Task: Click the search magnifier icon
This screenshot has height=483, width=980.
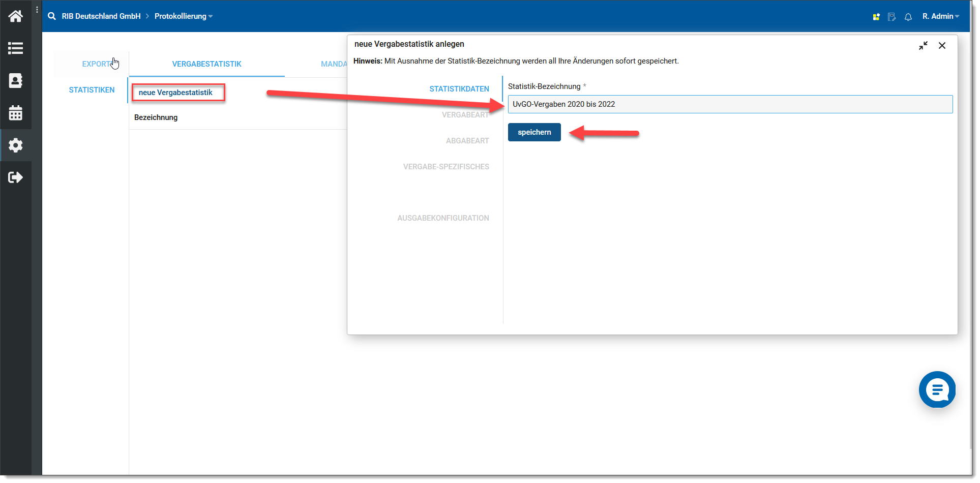Action: point(52,16)
